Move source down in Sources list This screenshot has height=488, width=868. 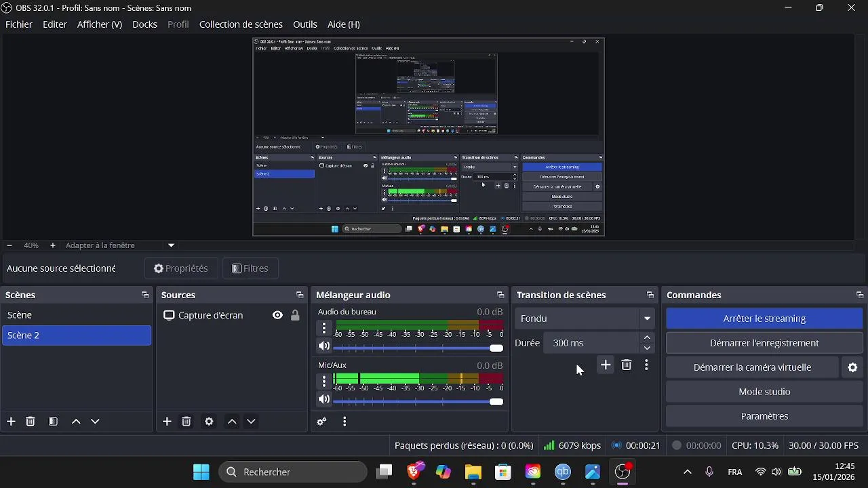pos(251,422)
